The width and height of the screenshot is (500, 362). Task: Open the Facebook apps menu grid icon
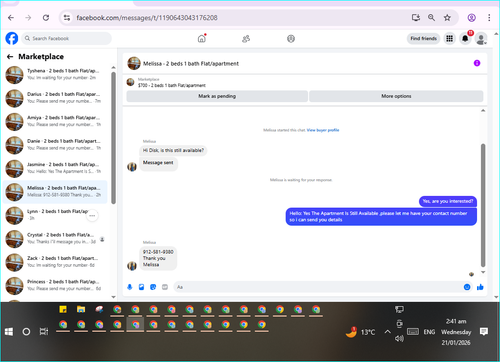coord(449,39)
